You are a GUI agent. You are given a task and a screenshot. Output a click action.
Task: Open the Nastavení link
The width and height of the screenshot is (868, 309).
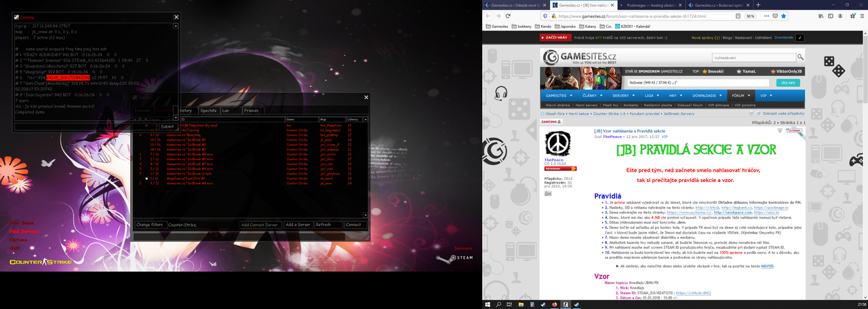[x=743, y=38]
